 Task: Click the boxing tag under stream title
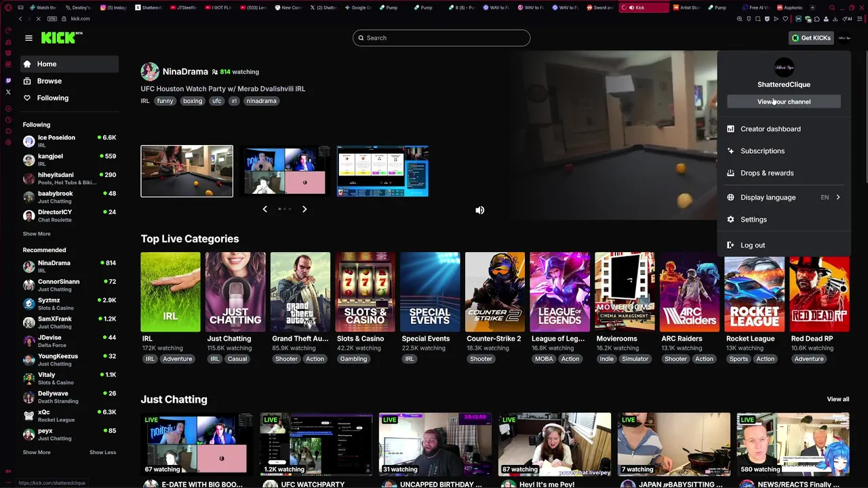click(x=193, y=101)
